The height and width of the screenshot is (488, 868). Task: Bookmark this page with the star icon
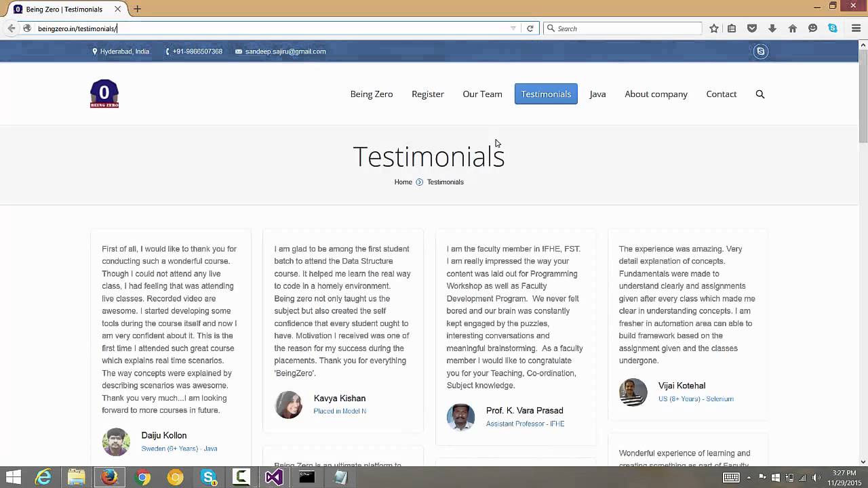[x=714, y=28]
